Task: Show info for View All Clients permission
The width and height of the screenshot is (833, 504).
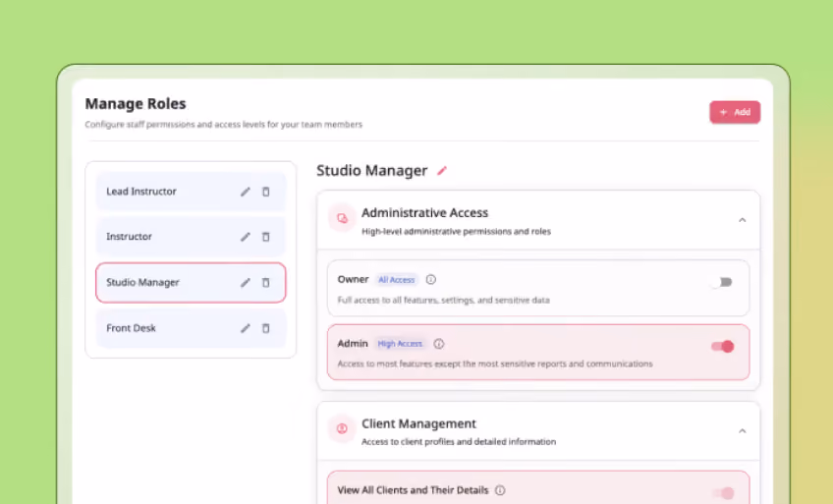Action: (x=500, y=490)
